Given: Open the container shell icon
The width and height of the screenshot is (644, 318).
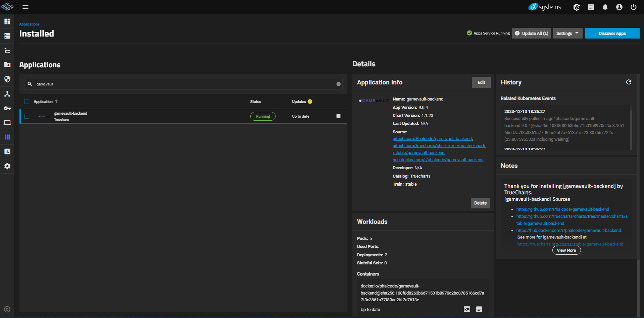Looking at the screenshot, I should pos(467,309).
